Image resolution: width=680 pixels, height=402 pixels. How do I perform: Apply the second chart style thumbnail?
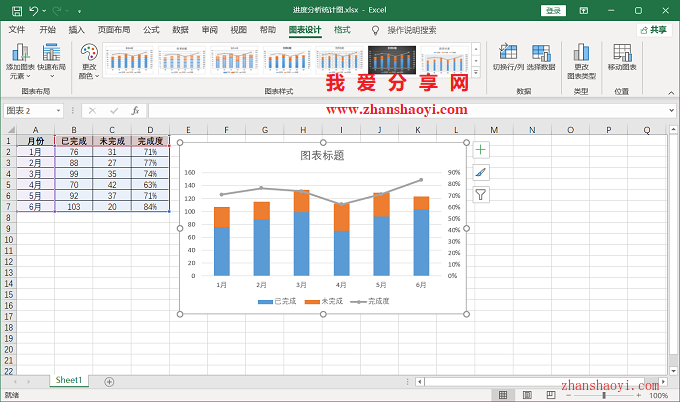[182, 59]
